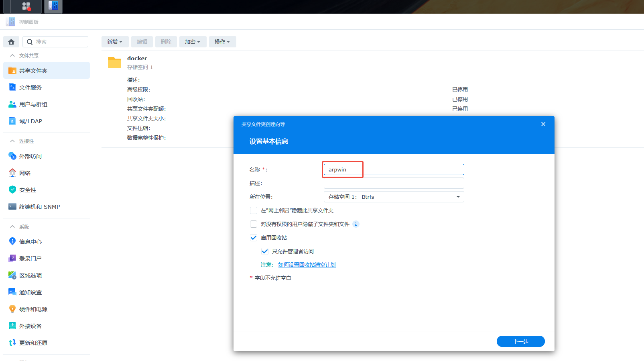644x361 pixels.
Task: Click the Next (下一步) button
Action: tap(520, 341)
